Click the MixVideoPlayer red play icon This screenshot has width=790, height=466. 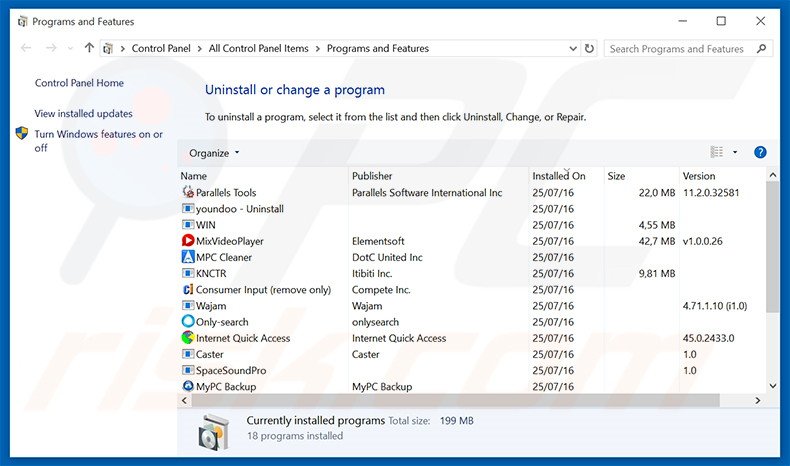[188, 240]
